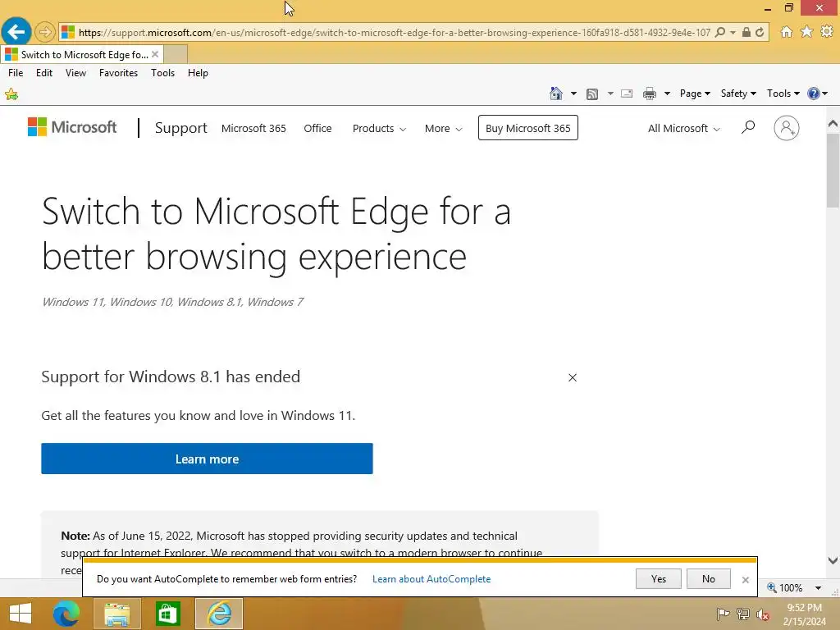Click the command bar Home page icon

556,94
